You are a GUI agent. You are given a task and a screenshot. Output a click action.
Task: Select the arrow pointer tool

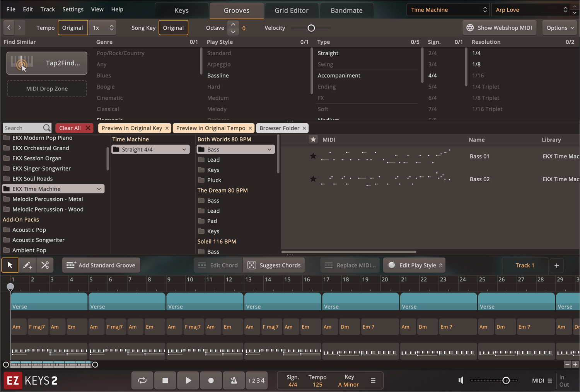click(x=10, y=265)
